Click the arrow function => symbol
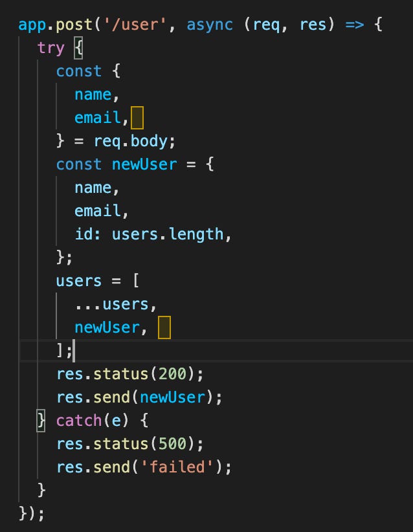Screen dimensions: 413x532 [355, 25]
